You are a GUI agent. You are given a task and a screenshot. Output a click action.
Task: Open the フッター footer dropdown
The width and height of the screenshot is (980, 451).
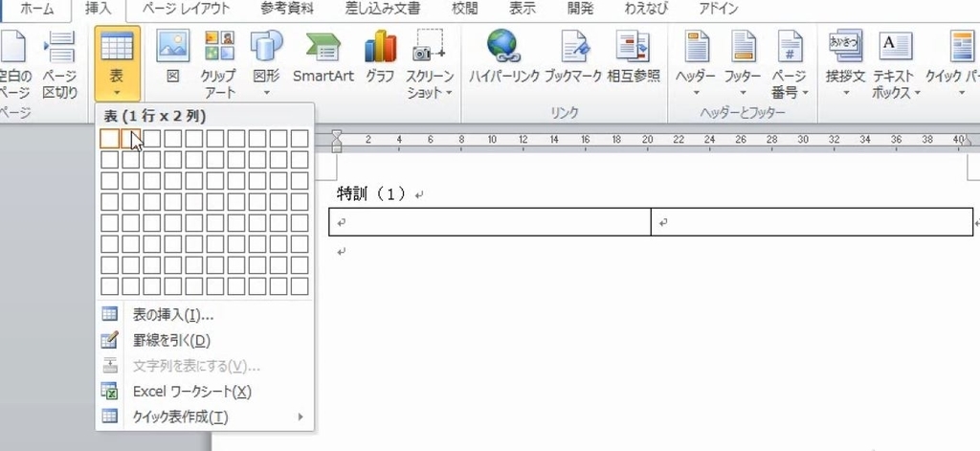click(x=743, y=64)
